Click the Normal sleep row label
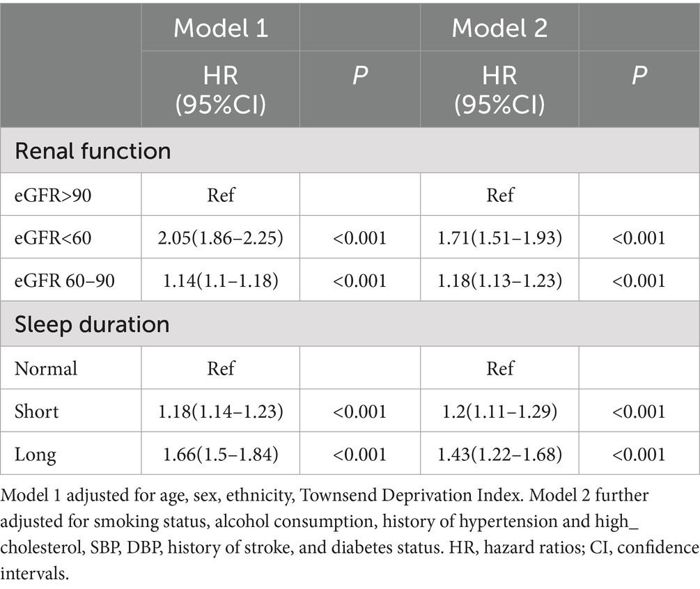This screenshot has width=700, height=589. coord(46,368)
